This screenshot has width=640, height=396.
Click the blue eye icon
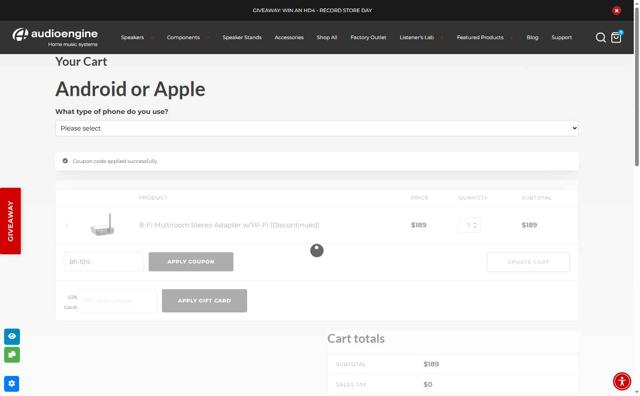point(12,336)
